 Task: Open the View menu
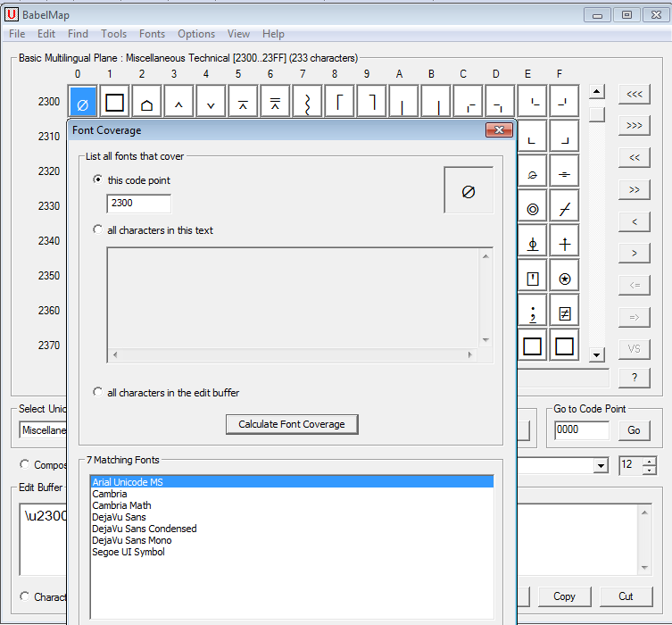pyautogui.click(x=238, y=34)
